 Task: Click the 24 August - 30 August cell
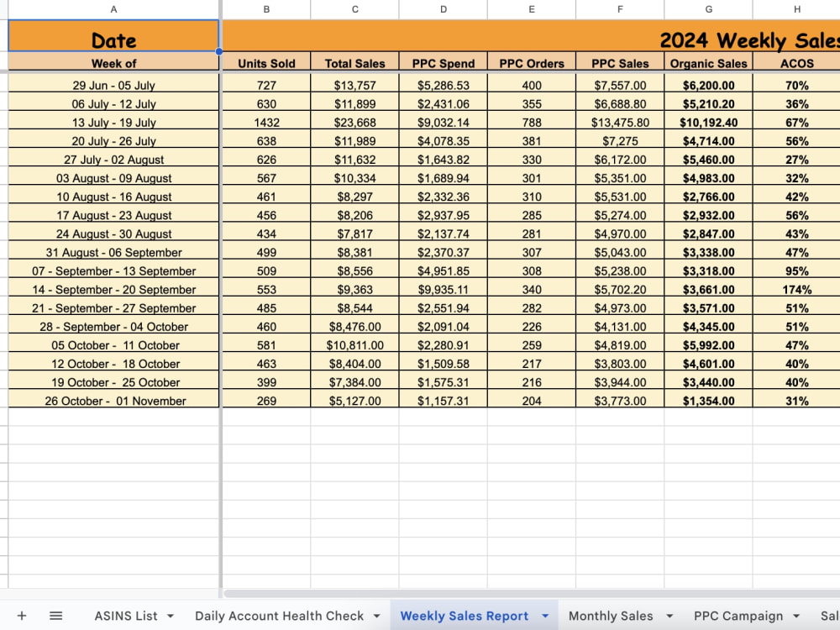pyautogui.click(x=113, y=234)
